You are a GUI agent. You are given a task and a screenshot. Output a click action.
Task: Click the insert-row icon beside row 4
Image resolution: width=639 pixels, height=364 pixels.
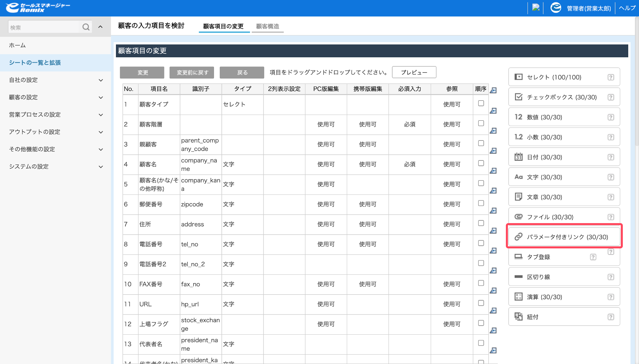tap(493, 171)
